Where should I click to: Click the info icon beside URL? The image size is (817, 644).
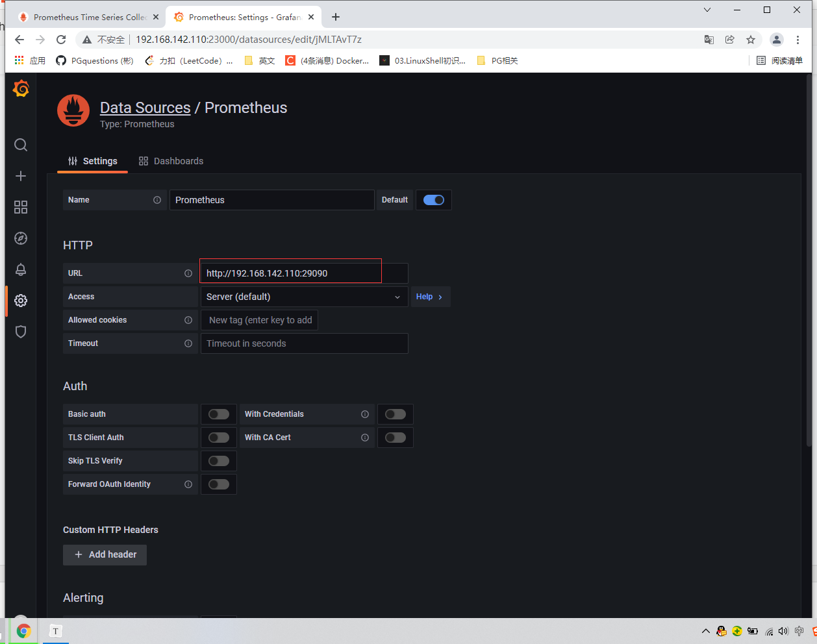188,273
